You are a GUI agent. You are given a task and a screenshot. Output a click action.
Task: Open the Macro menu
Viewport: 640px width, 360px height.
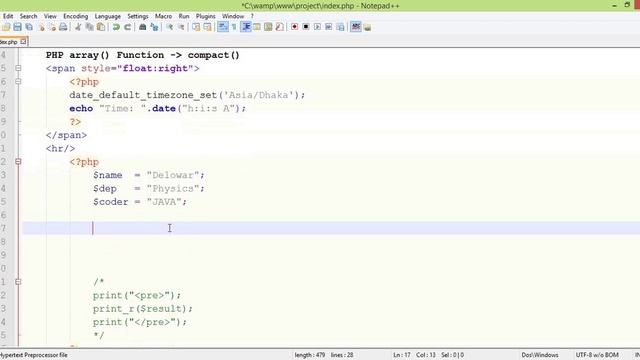pos(163,16)
